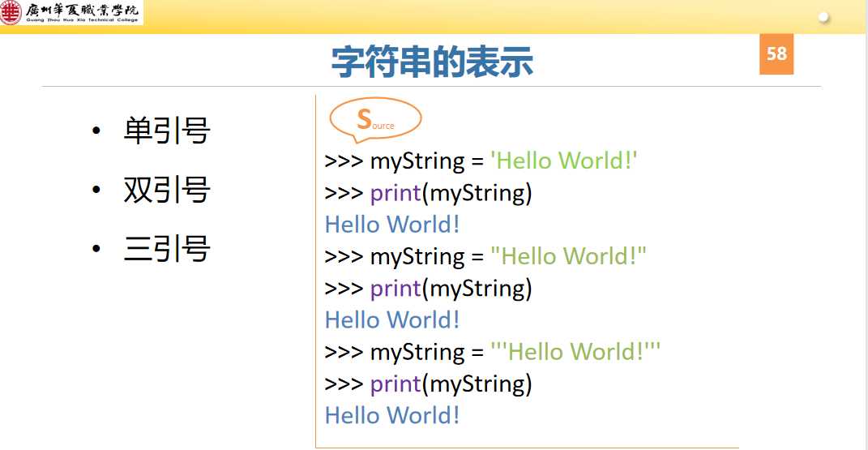
Task: Click the green double-quoted "Hello World!" string
Action: click(569, 256)
